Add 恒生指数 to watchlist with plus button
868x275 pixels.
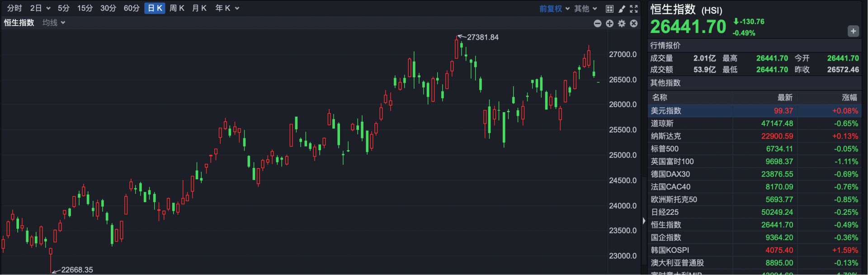853,31
